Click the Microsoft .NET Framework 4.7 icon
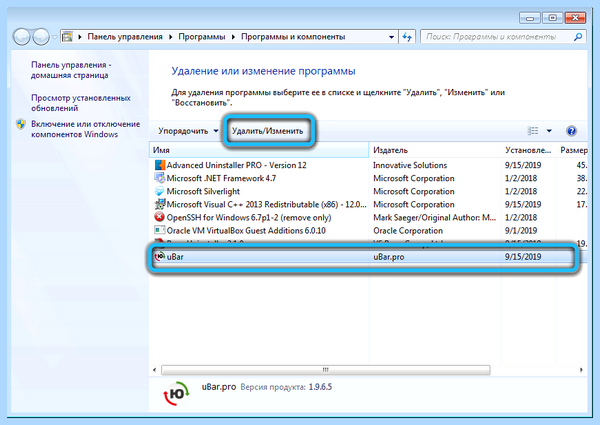This screenshot has height=425, width=600. click(160, 178)
